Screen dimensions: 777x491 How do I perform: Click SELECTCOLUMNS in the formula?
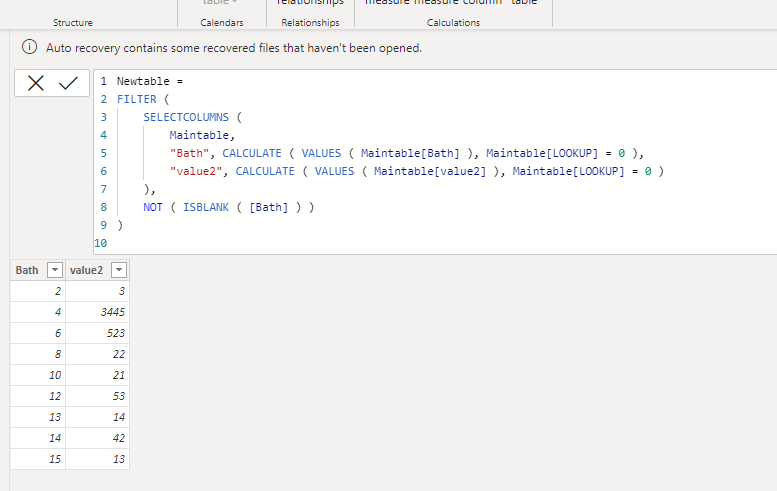[x=186, y=117]
